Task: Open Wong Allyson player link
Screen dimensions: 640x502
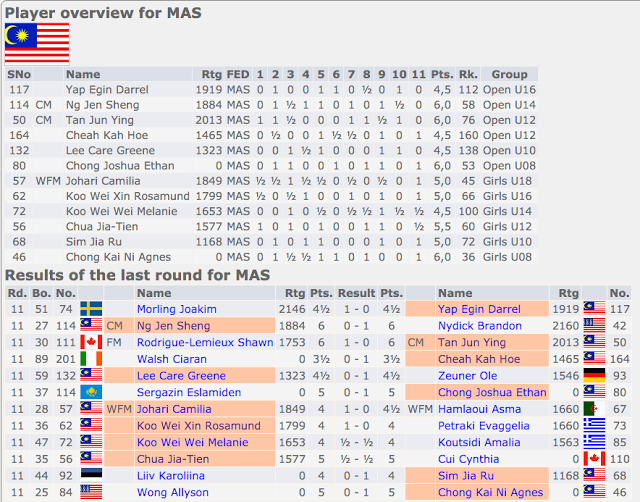Action: pyautogui.click(x=173, y=493)
